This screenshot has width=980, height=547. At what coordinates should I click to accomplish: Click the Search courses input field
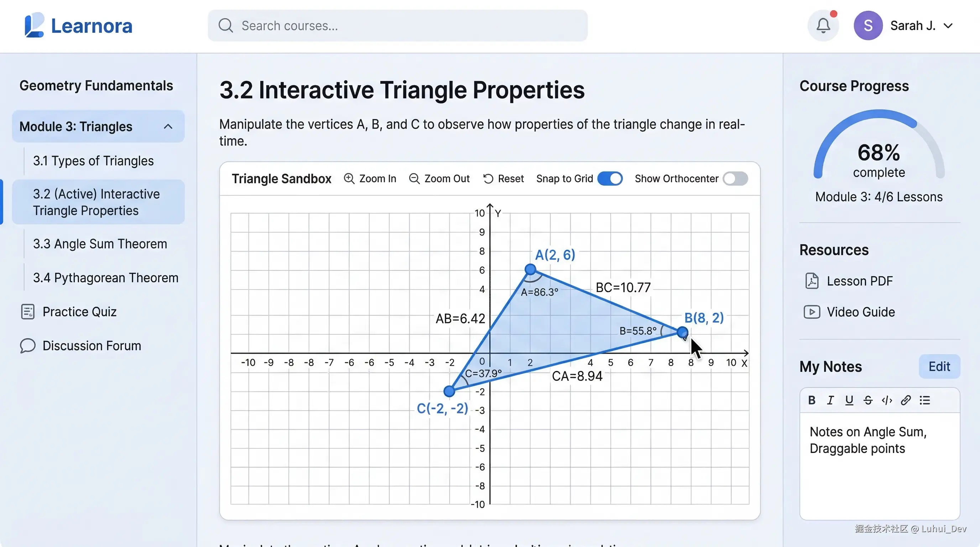click(397, 26)
